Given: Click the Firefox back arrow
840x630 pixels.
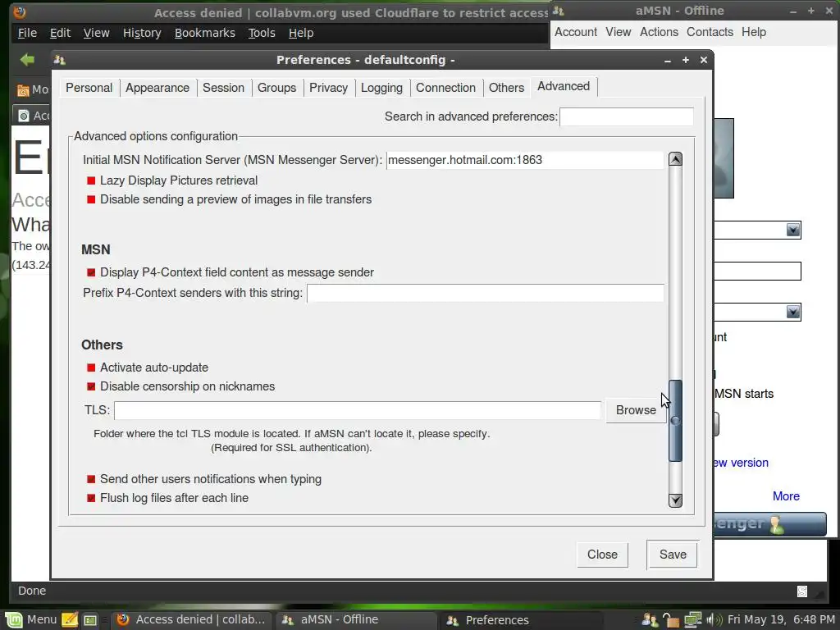Looking at the screenshot, I should (x=27, y=59).
